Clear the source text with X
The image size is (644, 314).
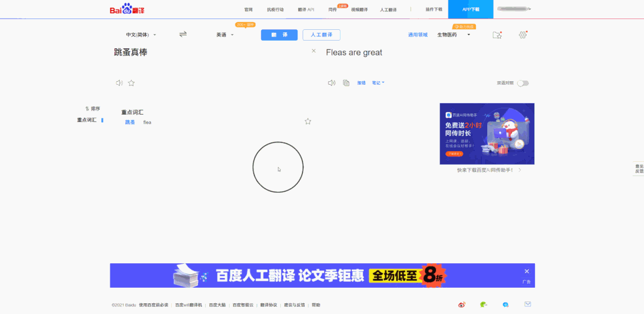pyautogui.click(x=314, y=51)
